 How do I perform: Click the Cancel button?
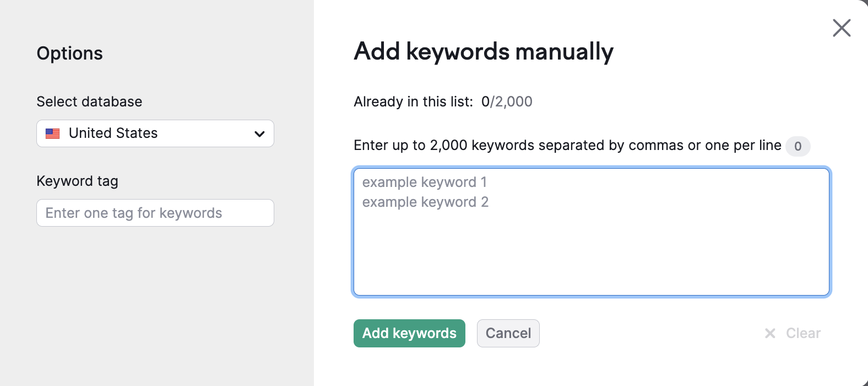508,333
